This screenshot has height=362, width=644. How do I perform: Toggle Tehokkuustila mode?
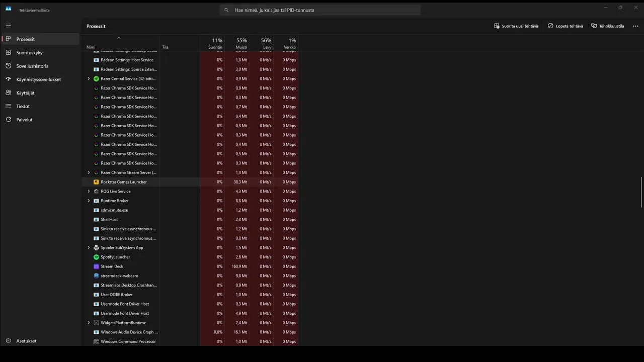pyautogui.click(x=607, y=26)
